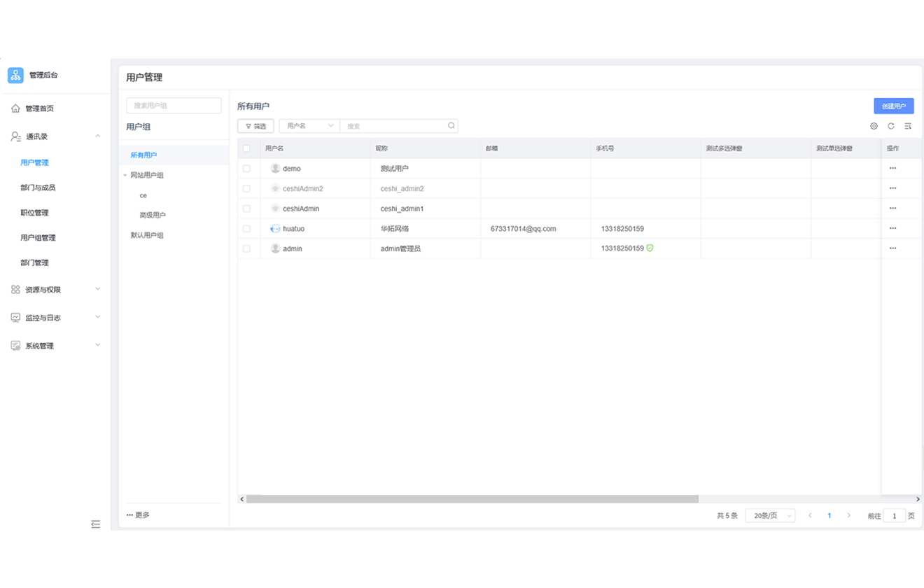Collapse the 网站用户组 tree node
This screenshot has height=588, width=924.
(x=125, y=175)
